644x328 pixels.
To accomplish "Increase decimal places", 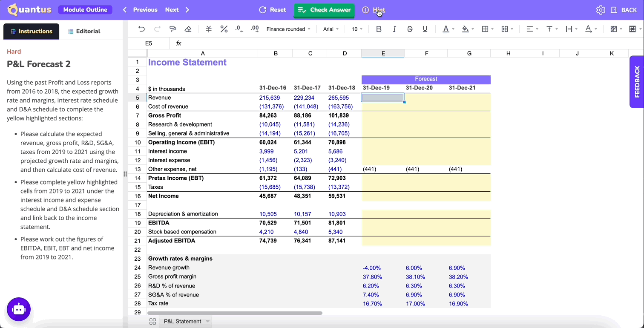I will click(255, 29).
